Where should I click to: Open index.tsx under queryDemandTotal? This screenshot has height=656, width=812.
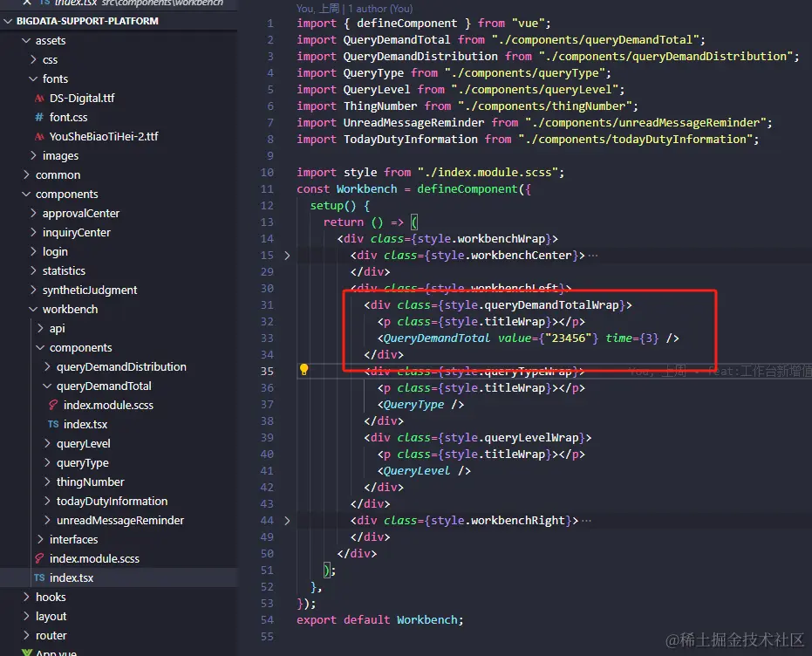tap(85, 424)
